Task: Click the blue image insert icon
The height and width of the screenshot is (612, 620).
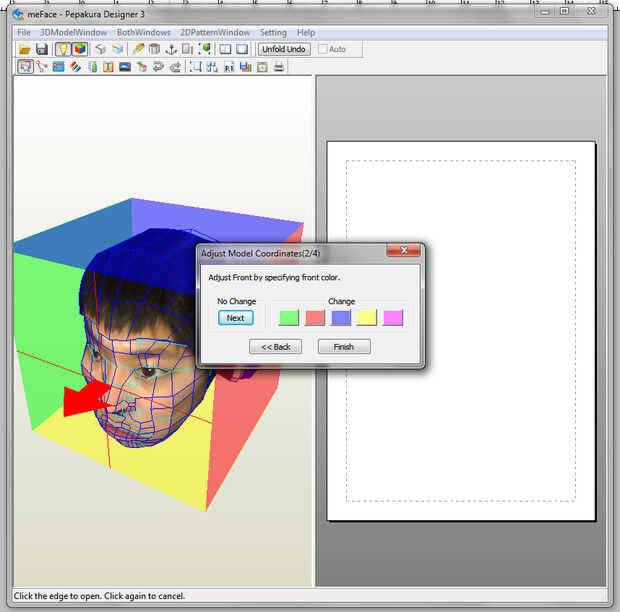Action: [x=125, y=67]
